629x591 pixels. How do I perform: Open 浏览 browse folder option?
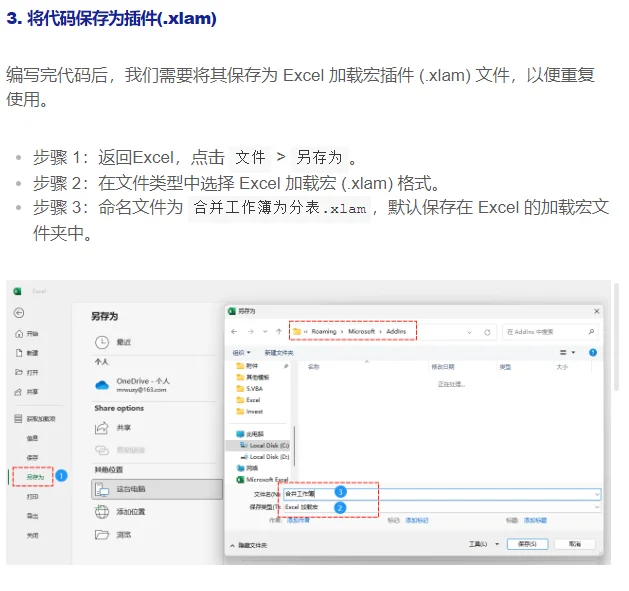click(113, 535)
